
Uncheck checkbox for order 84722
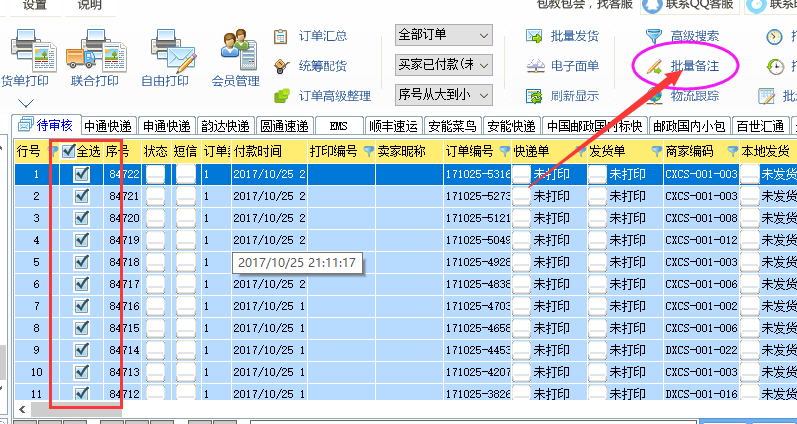coord(81,174)
